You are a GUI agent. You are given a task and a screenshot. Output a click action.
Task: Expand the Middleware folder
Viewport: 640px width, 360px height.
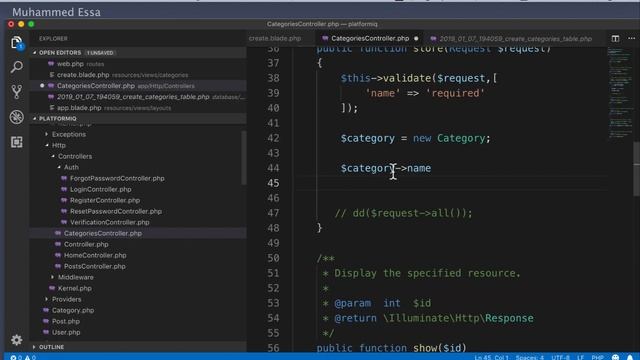click(x=76, y=277)
